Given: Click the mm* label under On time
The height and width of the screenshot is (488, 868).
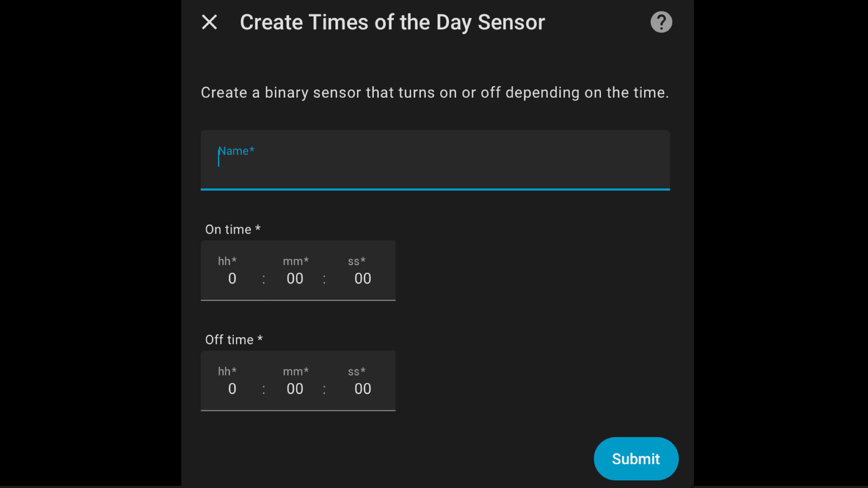Looking at the screenshot, I should [296, 261].
